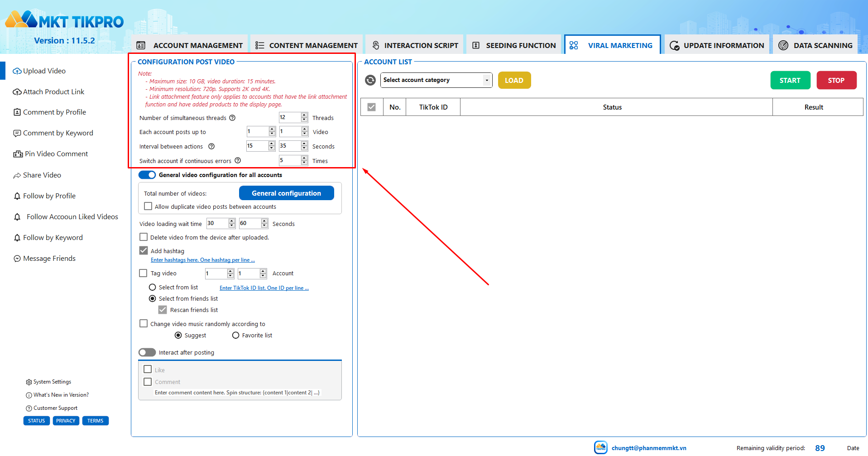
Task: Open Select account category dropdown
Action: point(436,80)
